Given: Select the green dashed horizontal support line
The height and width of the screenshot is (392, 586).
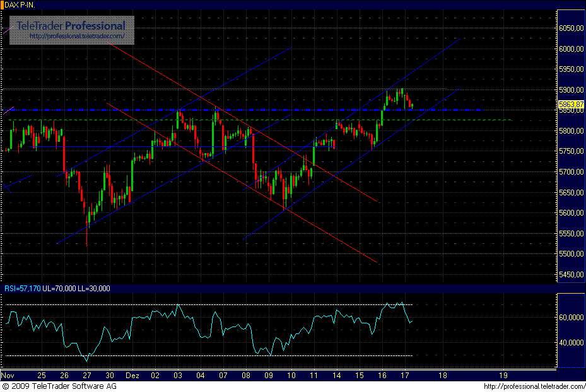Looking at the screenshot, I should coord(252,118).
